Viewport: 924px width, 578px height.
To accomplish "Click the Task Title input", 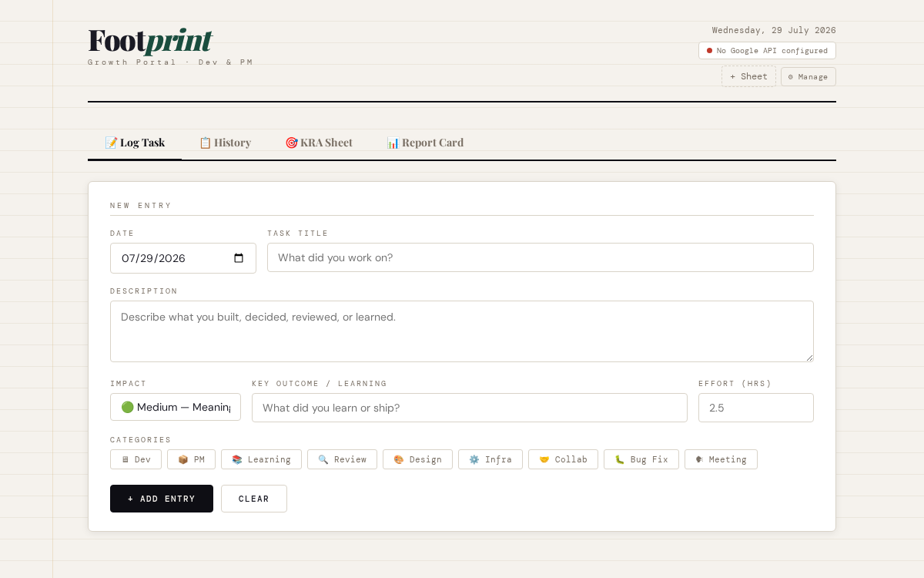I will pyautogui.click(x=541, y=257).
